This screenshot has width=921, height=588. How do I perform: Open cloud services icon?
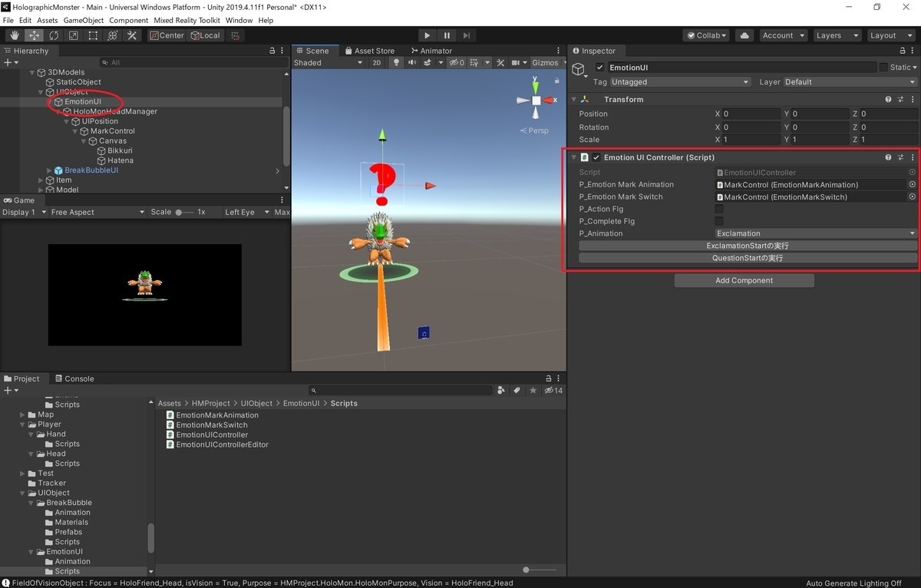[x=744, y=35]
